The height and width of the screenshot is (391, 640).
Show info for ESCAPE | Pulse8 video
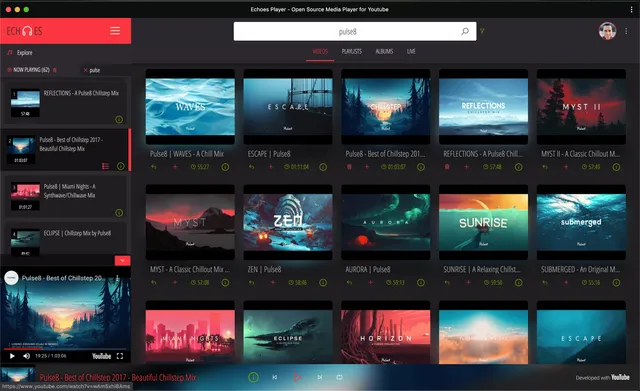[x=323, y=167]
